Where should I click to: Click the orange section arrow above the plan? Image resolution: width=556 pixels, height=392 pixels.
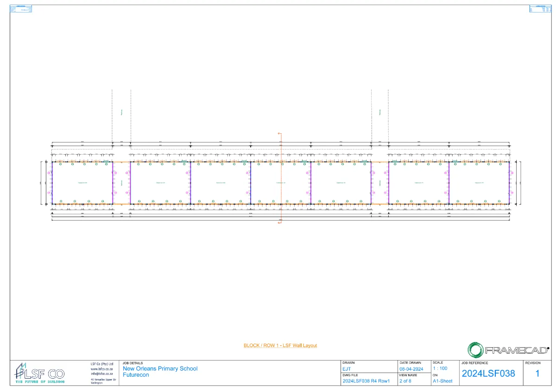pyautogui.click(x=279, y=134)
